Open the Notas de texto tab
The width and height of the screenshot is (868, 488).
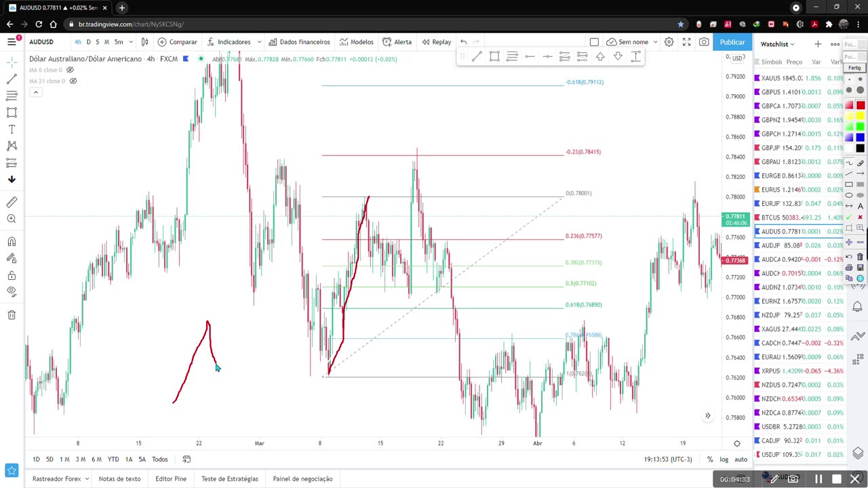pos(119,479)
